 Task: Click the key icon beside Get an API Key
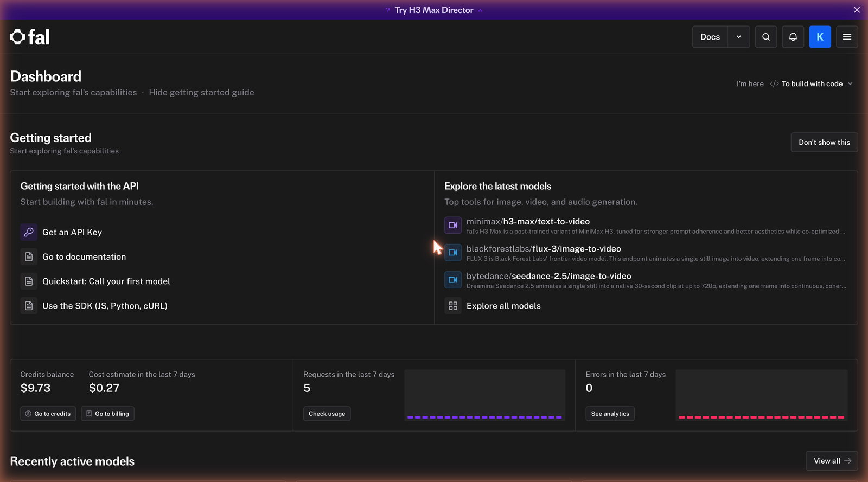pyautogui.click(x=29, y=232)
